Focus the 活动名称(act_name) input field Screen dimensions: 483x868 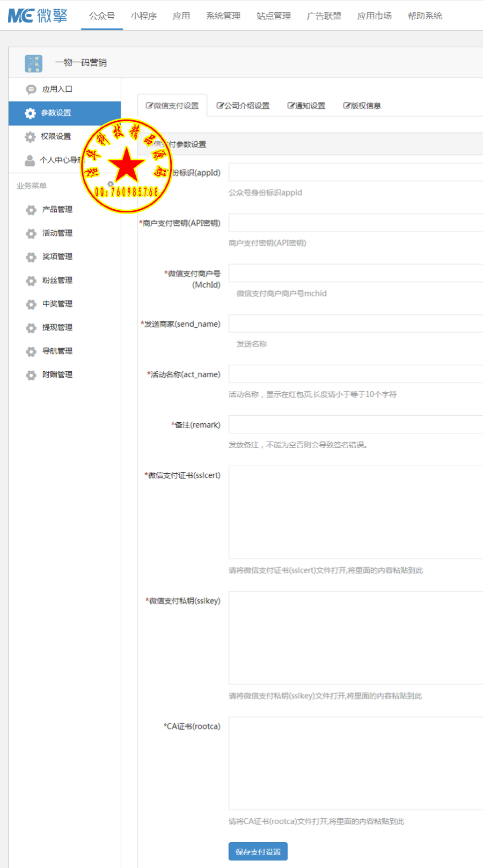(356, 374)
